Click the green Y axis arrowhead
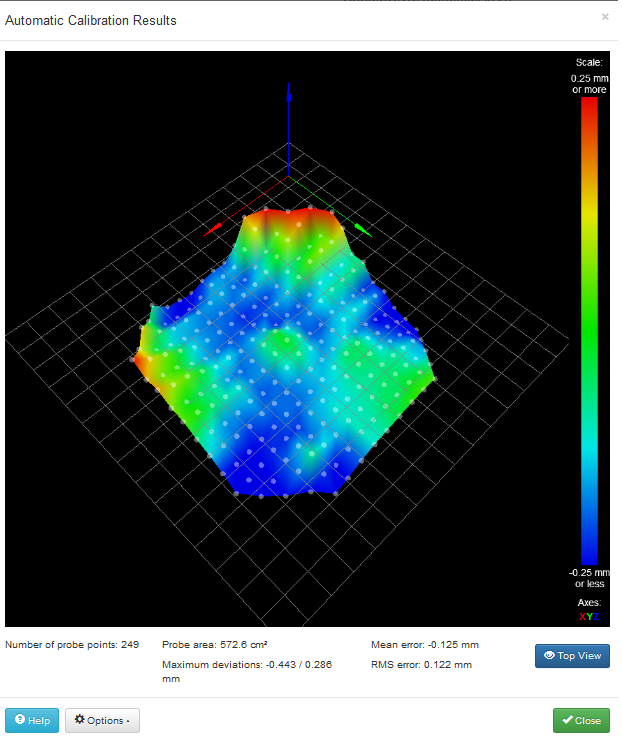 point(363,230)
